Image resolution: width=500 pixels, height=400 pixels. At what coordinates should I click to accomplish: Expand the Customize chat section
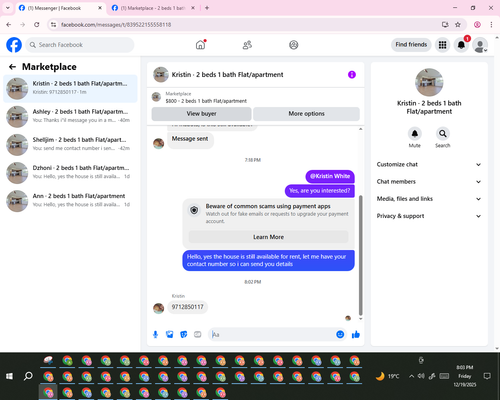[x=429, y=164]
